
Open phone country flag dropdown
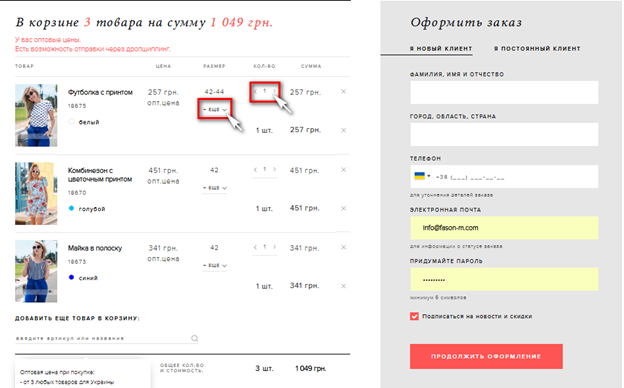[422, 176]
